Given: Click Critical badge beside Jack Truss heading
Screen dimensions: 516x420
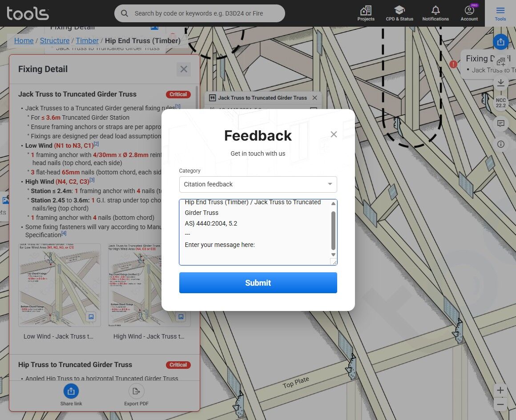Looking at the screenshot, I should (178, 94).
